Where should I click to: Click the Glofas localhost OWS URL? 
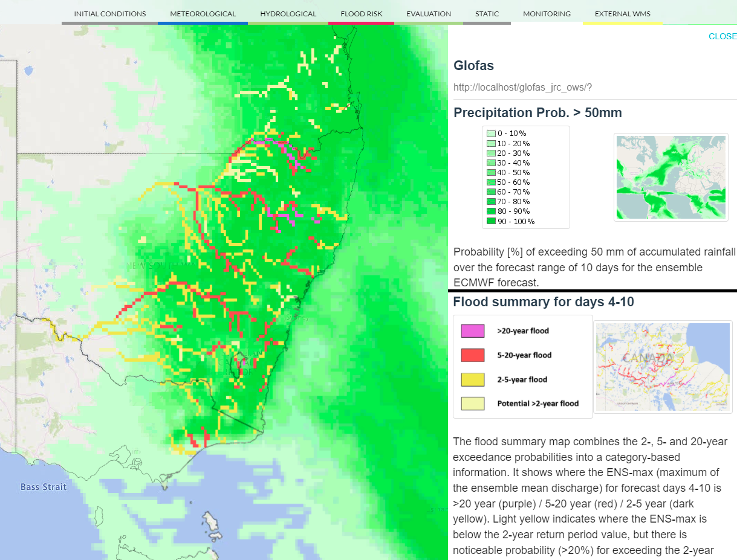[522, 87]
